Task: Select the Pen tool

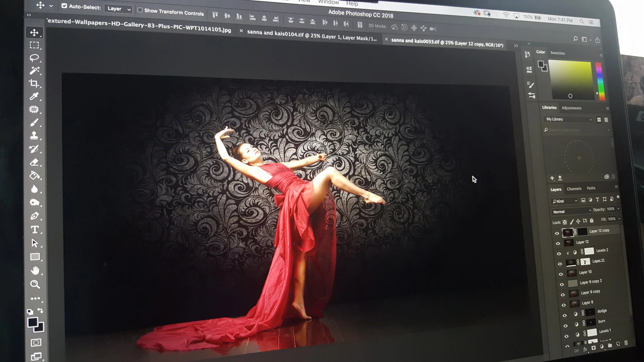Action: 35,216
